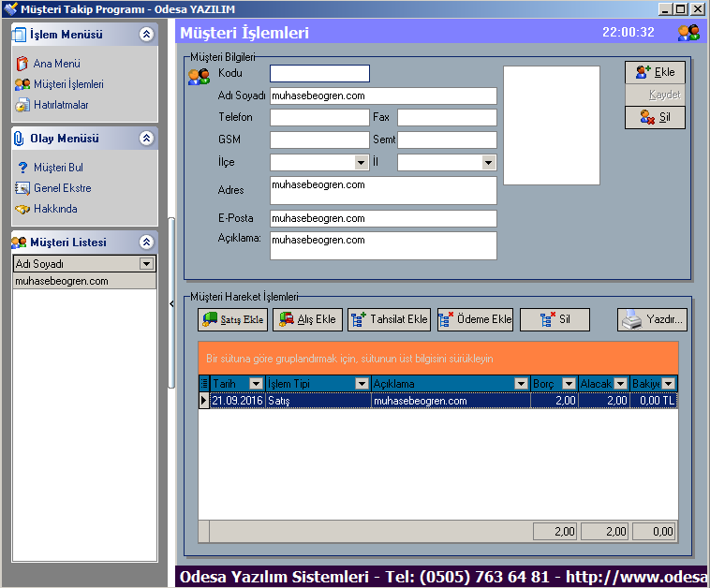Click the Müşteri Bul question mark icon
Screen dimensions: 710x588
click(x=22, y=168)
